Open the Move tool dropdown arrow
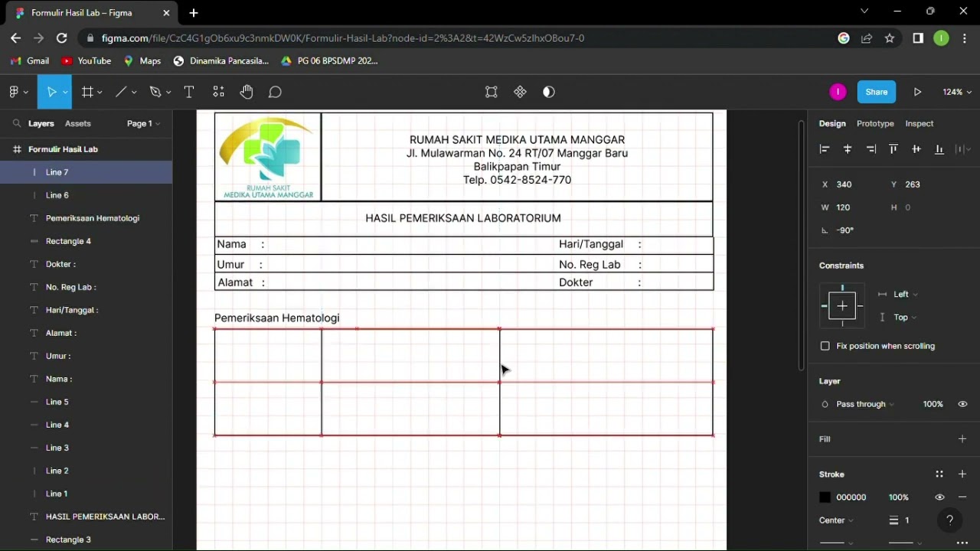Screen dimensions: 980x551 click(x=65, y=93)
